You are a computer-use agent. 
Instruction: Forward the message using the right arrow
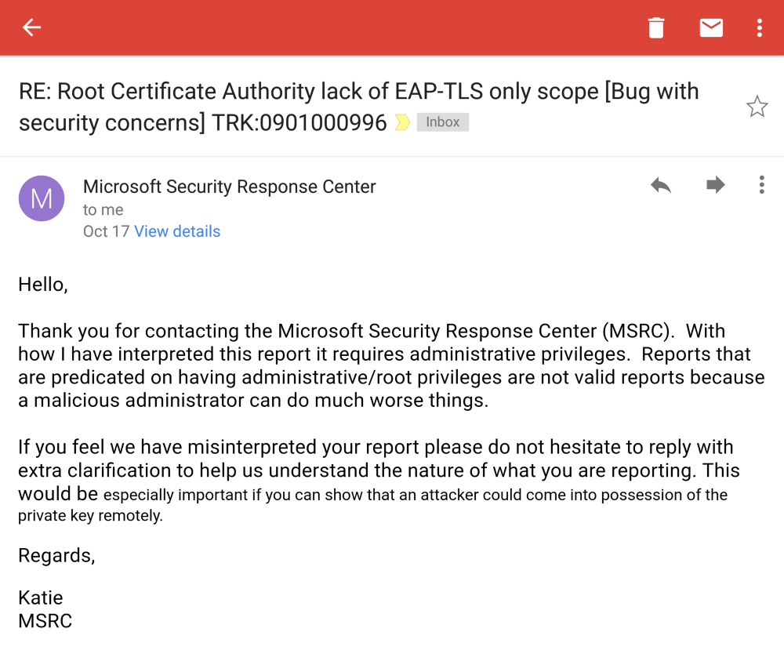(x=715, y=185)
